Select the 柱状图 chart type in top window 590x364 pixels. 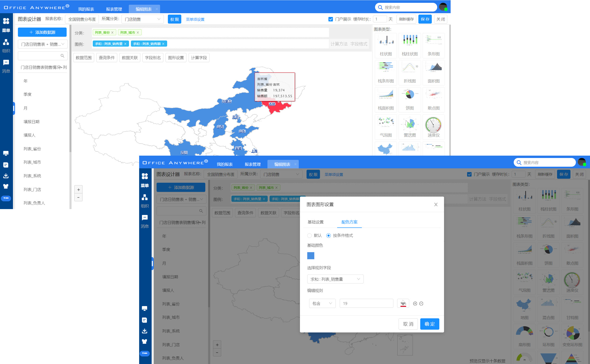point(386,45)
